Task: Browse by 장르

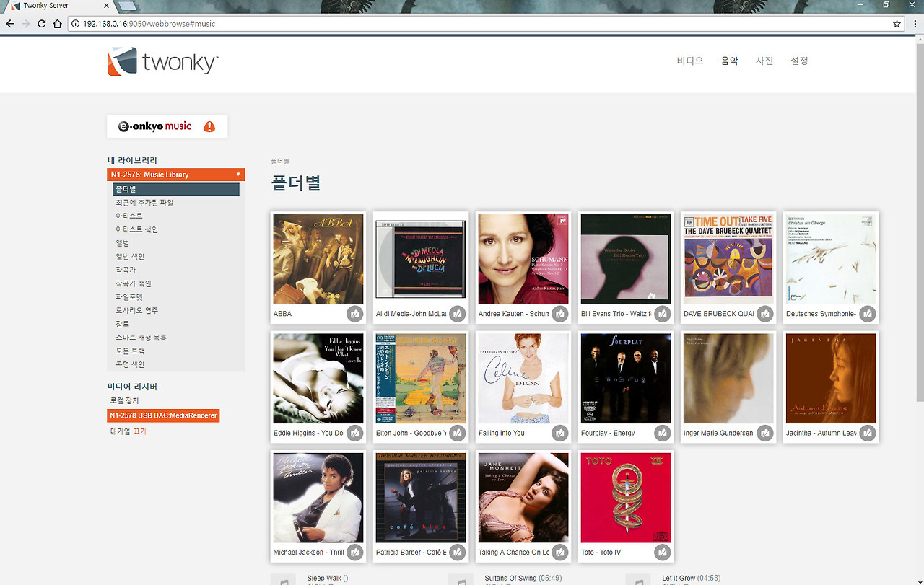Action: pyautogui.click(x=123, y=324)
